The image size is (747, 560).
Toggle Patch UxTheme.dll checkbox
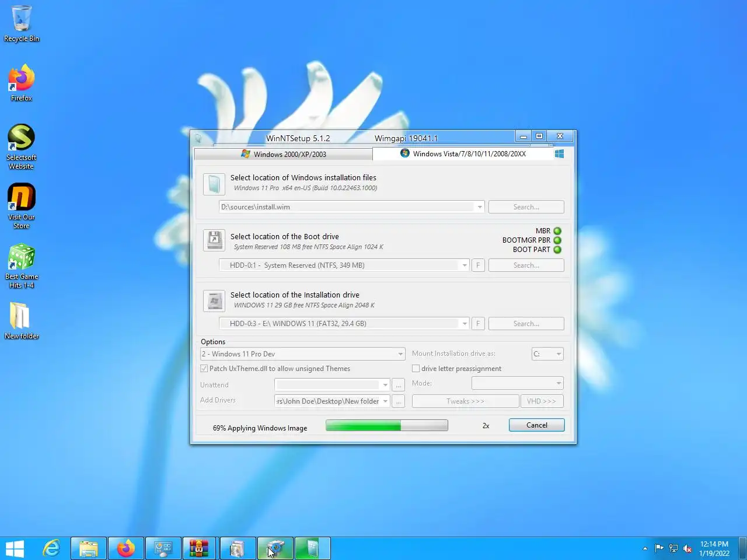tap(204, 369)
